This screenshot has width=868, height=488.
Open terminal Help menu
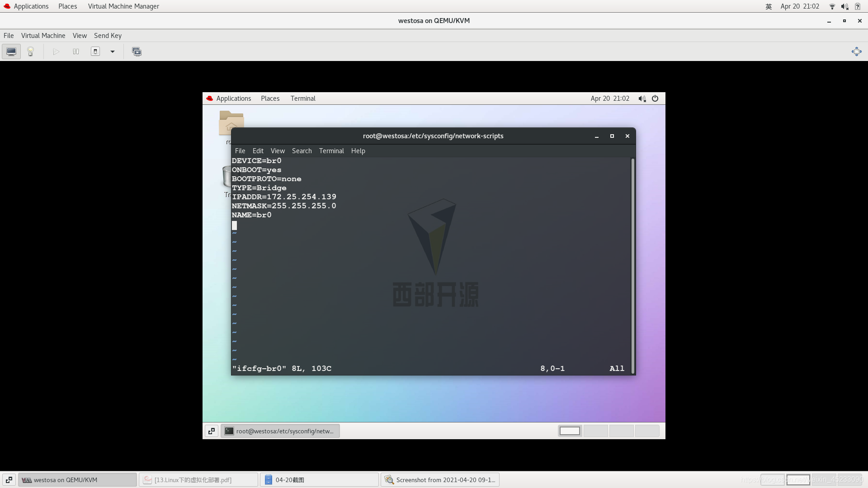coord(358,151)
